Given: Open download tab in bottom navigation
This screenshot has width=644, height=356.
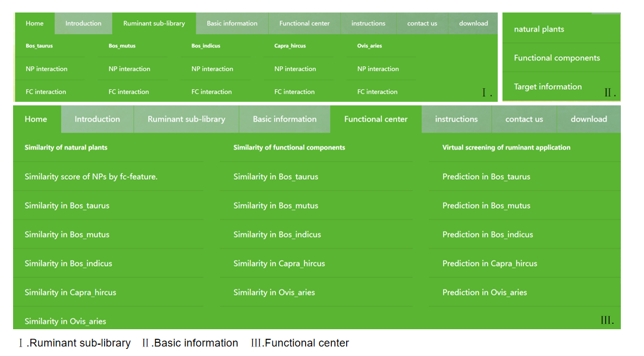Looking at the screenshot, I should pyautogui.click(x=589, y=119).
